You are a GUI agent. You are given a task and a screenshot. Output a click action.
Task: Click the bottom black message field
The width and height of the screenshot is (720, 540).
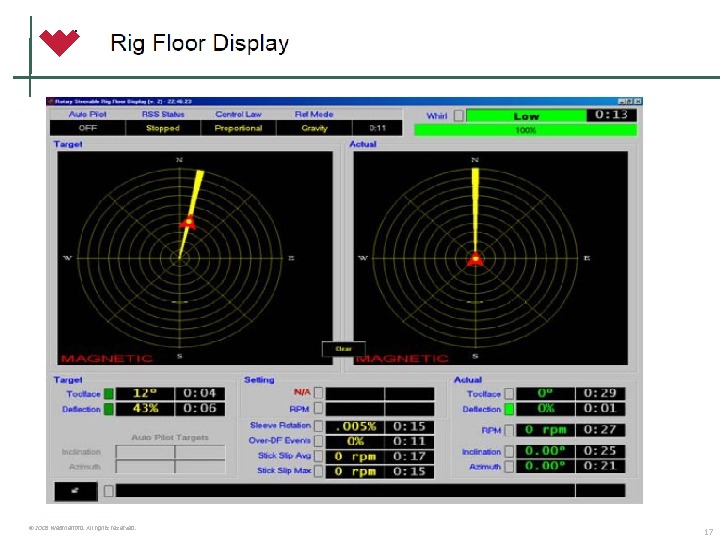345,490
